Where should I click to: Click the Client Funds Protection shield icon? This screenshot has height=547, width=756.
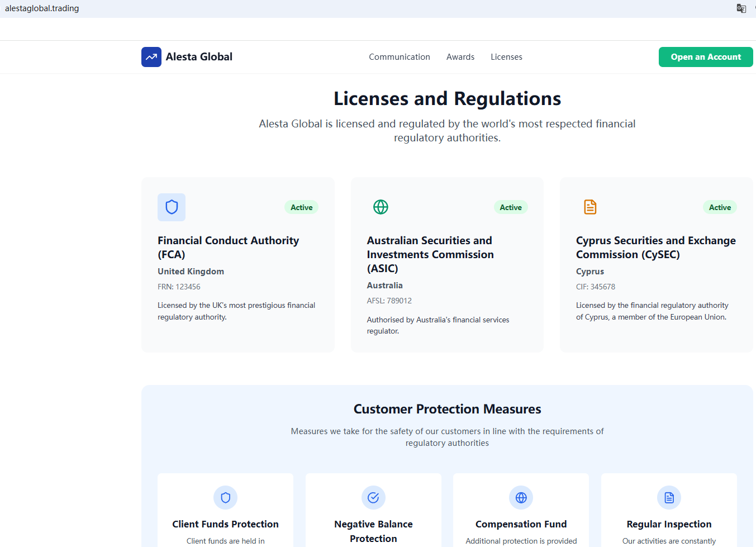(225, 497)
